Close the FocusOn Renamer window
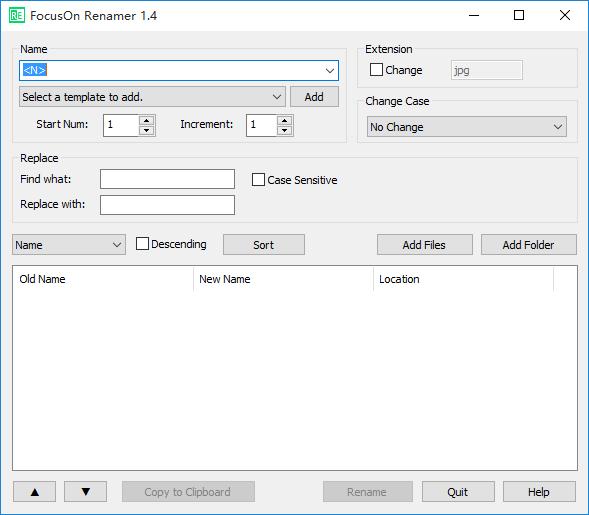 [x=565, y=15]
